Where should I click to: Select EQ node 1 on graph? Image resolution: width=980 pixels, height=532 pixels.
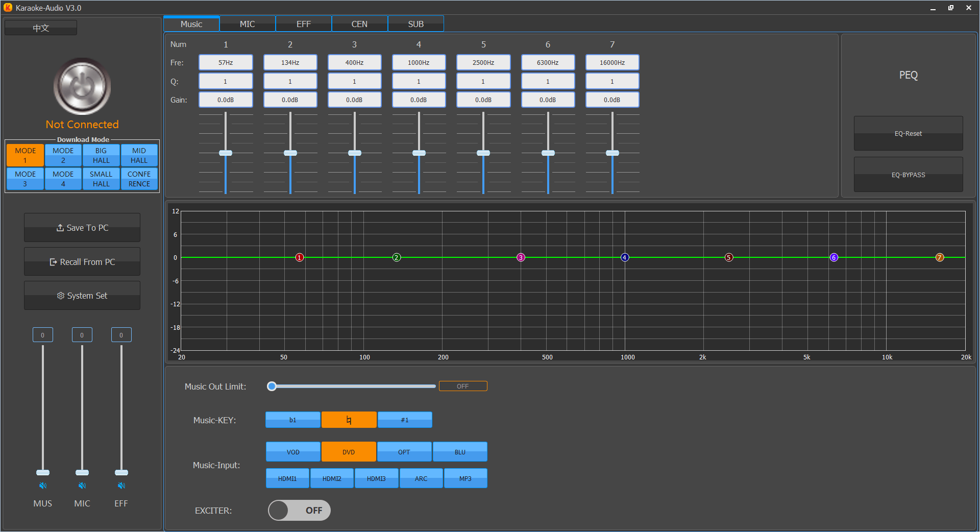pyautogui.click(x=300, y=257)
